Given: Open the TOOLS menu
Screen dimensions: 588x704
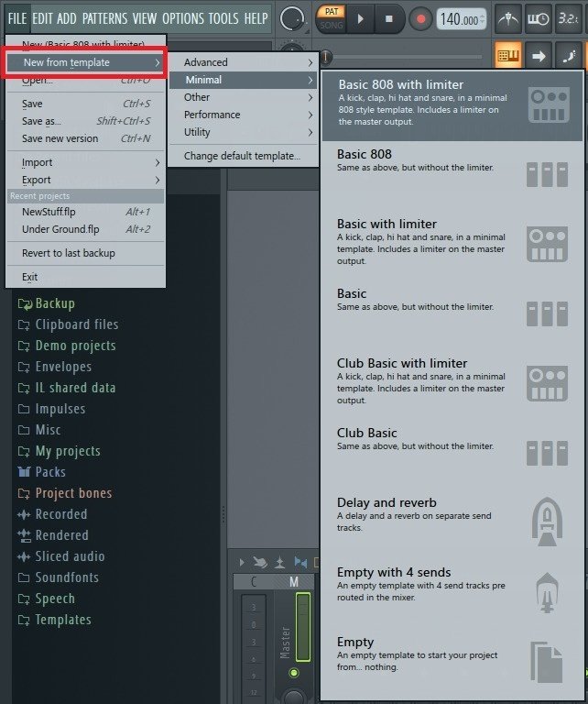Looking at the screenshot, I should 223,18.
